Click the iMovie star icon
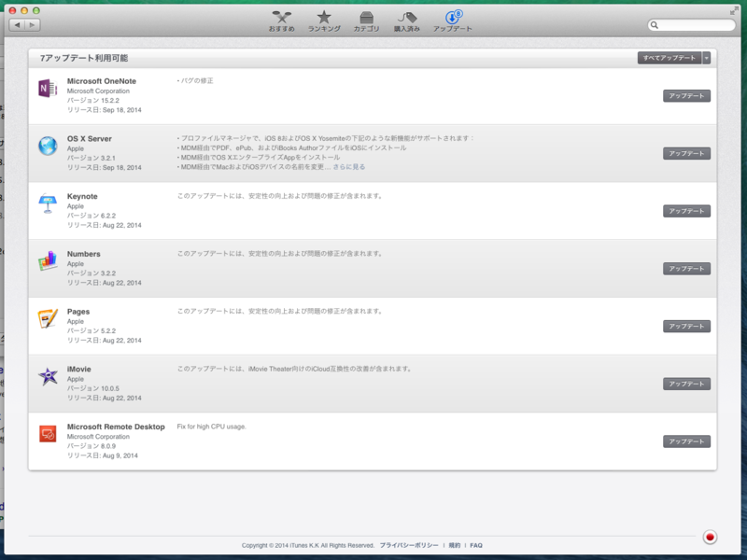Viewport: 747px width, 560px height. (x=48, y=376)
